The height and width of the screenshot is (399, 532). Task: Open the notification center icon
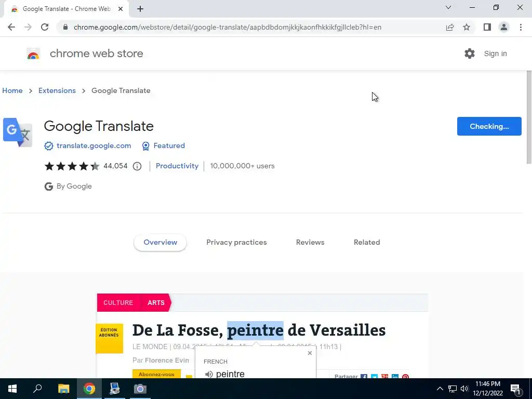pos(516,389)
